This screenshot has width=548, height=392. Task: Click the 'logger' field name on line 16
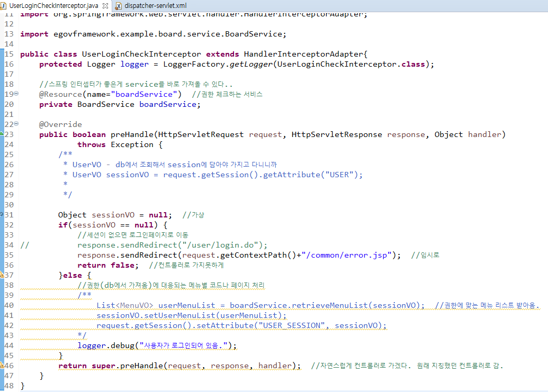point(134,64)
